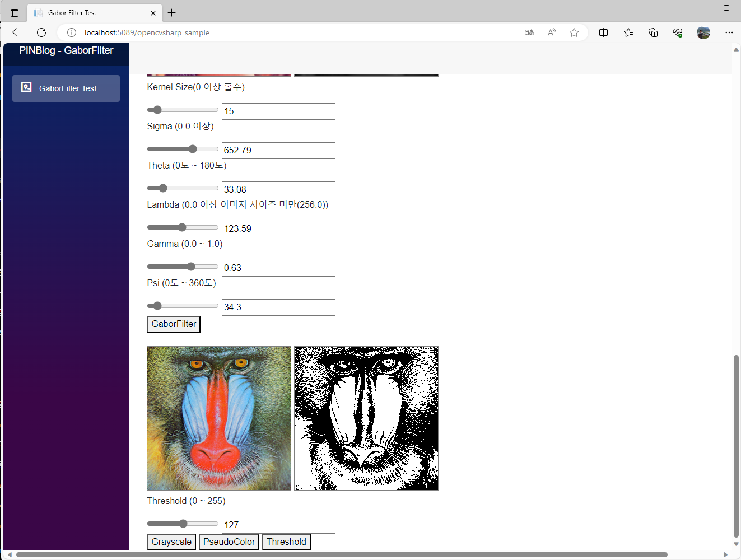This screenshot has height=560, width=741.
Task: Toggle vertical tabs layout
Action: click(13, 12)
